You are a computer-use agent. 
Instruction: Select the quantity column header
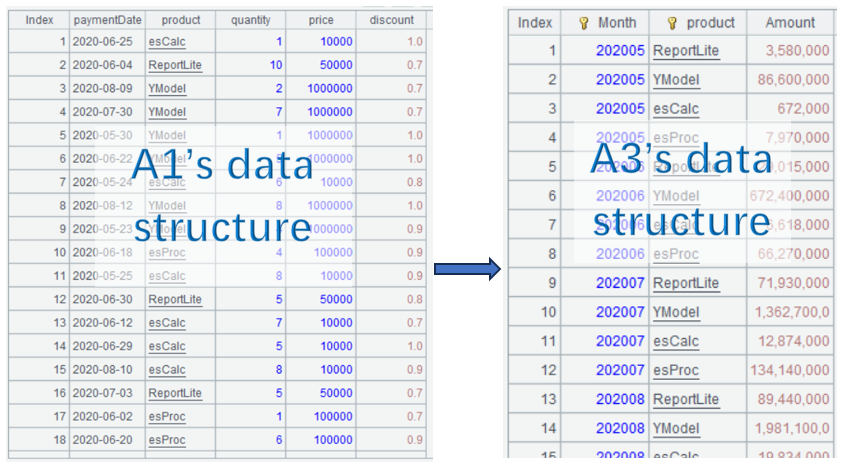[250, 20]
